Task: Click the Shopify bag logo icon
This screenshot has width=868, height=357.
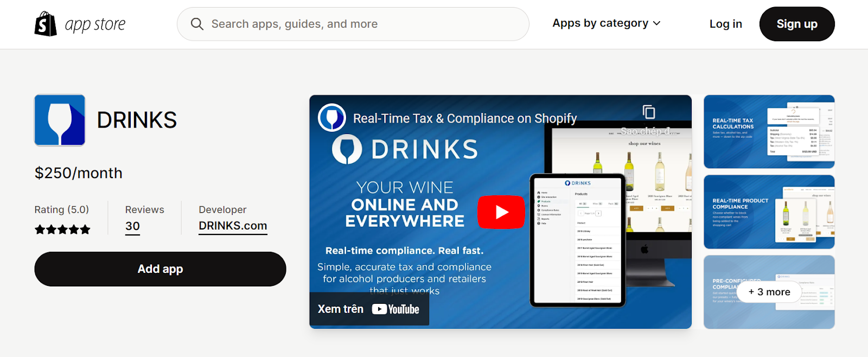Action: [46, 24]
